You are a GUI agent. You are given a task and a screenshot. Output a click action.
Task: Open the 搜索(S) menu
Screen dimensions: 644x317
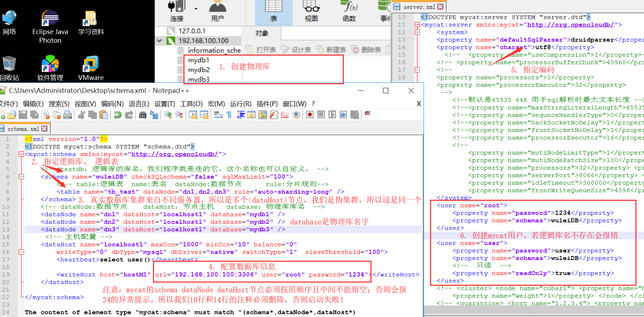pos(59,104)
